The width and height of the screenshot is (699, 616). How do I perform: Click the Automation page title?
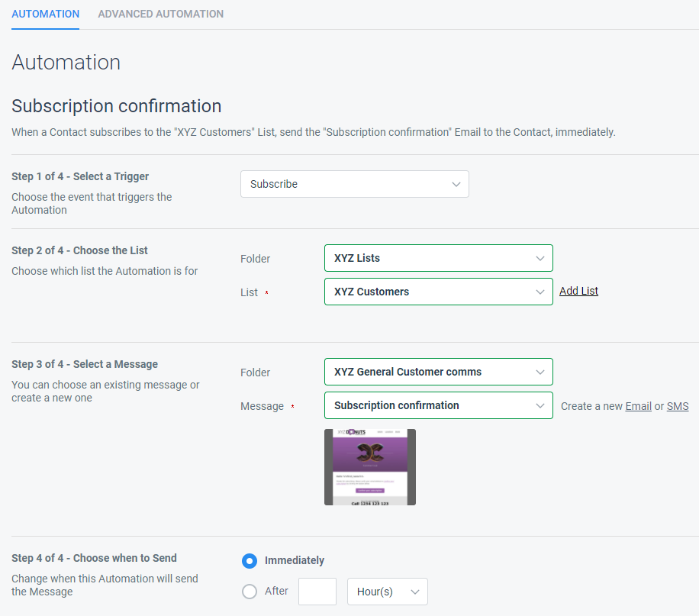point(66,62)
